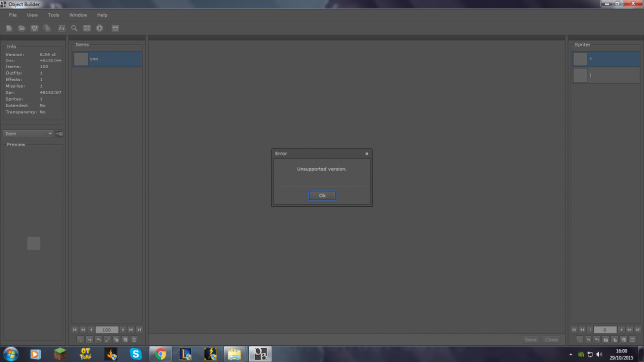Close the Error dialog with the X

367,154
